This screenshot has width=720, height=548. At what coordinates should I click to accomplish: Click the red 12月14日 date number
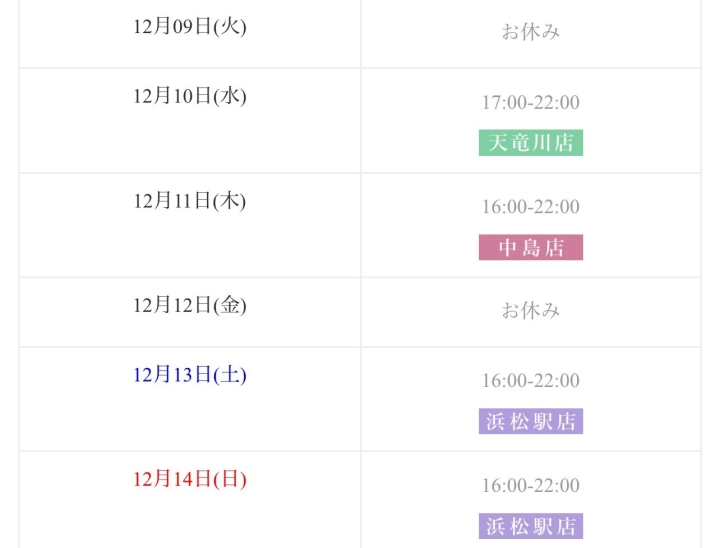coord(172,480)
